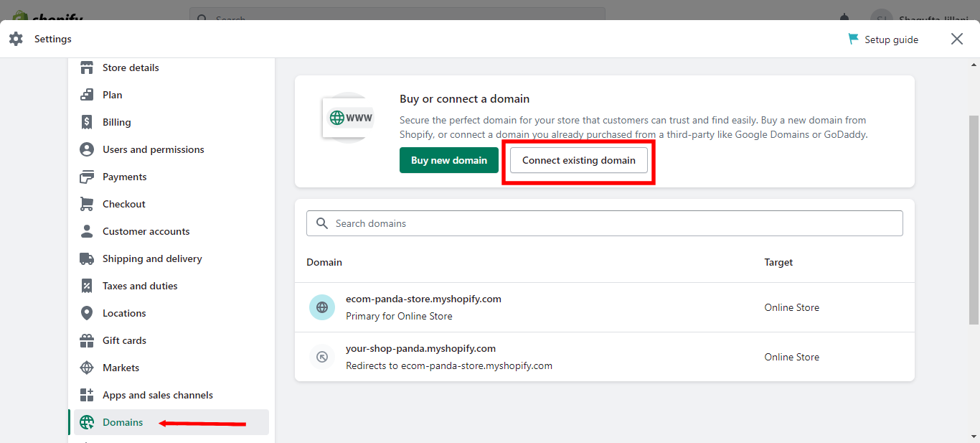
Task: Click the Taxes and duties icon
Action: [x=86, y=286]
